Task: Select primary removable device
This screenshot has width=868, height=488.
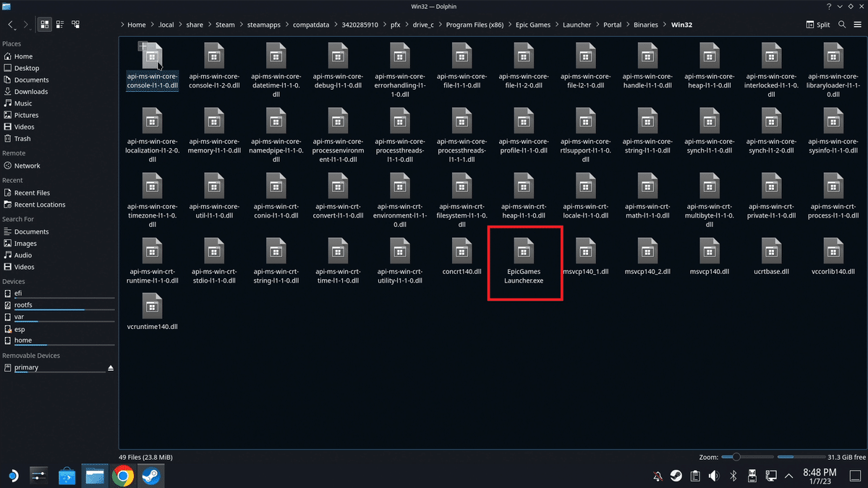Action: point(26,367)
